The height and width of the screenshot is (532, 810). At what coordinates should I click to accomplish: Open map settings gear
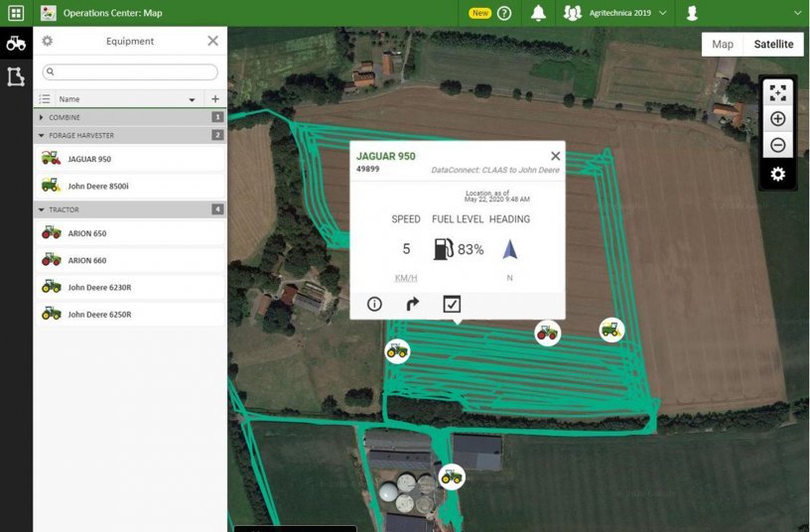pos(777,174)
